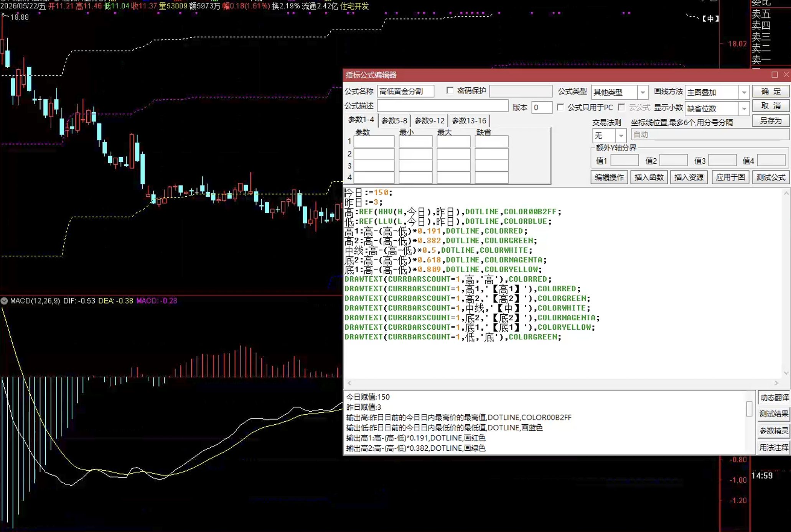Click the 确定 button
The image size is (791, 532).
click(x=771, y=91)
